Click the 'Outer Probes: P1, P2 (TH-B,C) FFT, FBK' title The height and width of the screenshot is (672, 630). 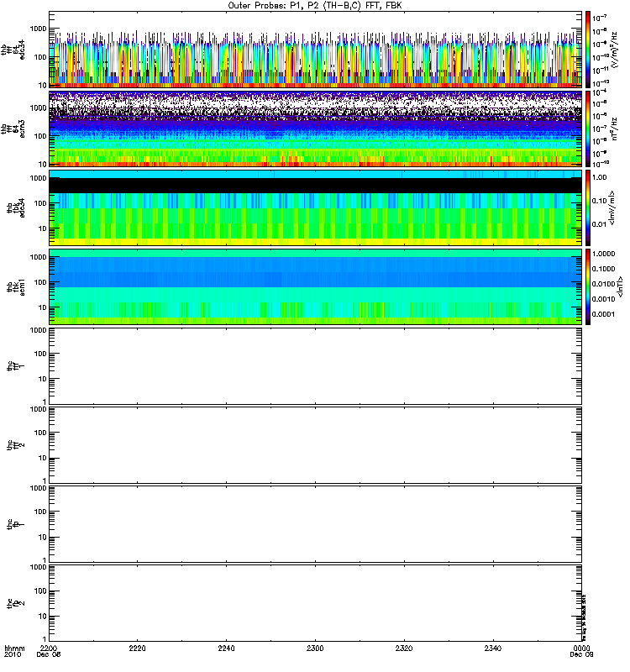315,6
